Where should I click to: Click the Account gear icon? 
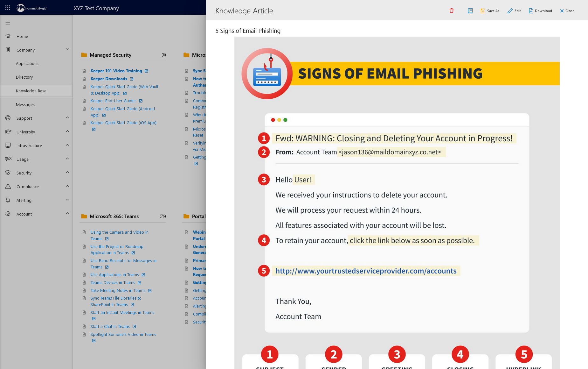pos(8,214)
